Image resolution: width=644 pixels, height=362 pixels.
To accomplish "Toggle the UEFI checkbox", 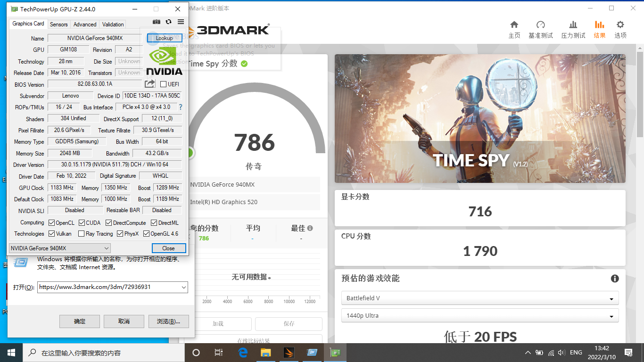I will tap(163, 84).
